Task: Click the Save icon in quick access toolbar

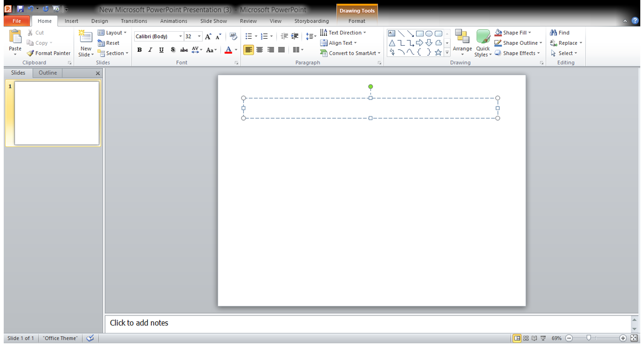Action: tap(20, 9)
